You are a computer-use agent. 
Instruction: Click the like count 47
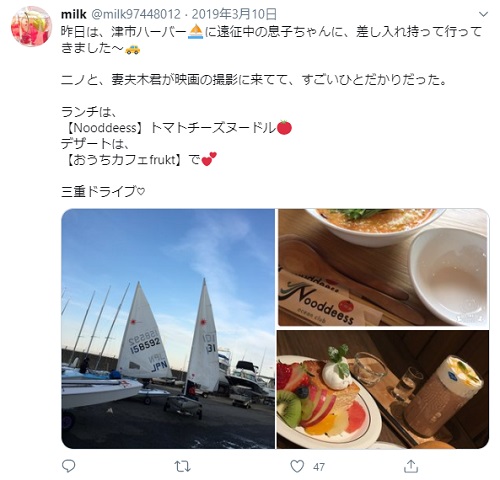(319, 467)
